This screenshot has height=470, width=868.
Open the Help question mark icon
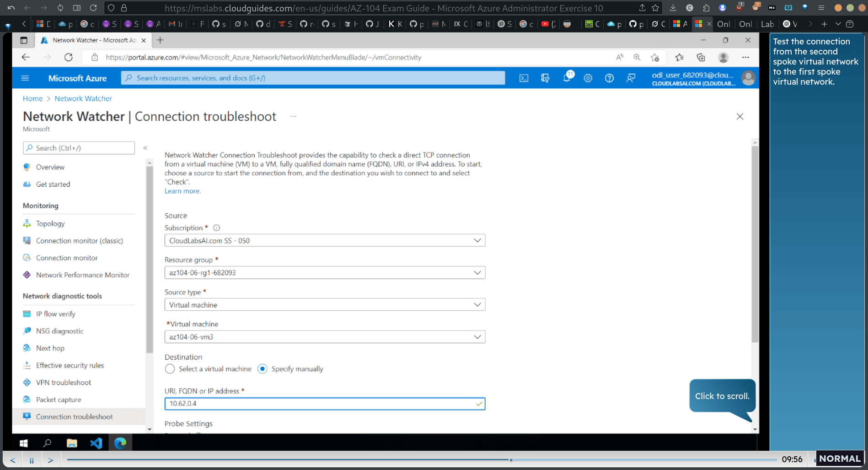click(x=609, y=78)
